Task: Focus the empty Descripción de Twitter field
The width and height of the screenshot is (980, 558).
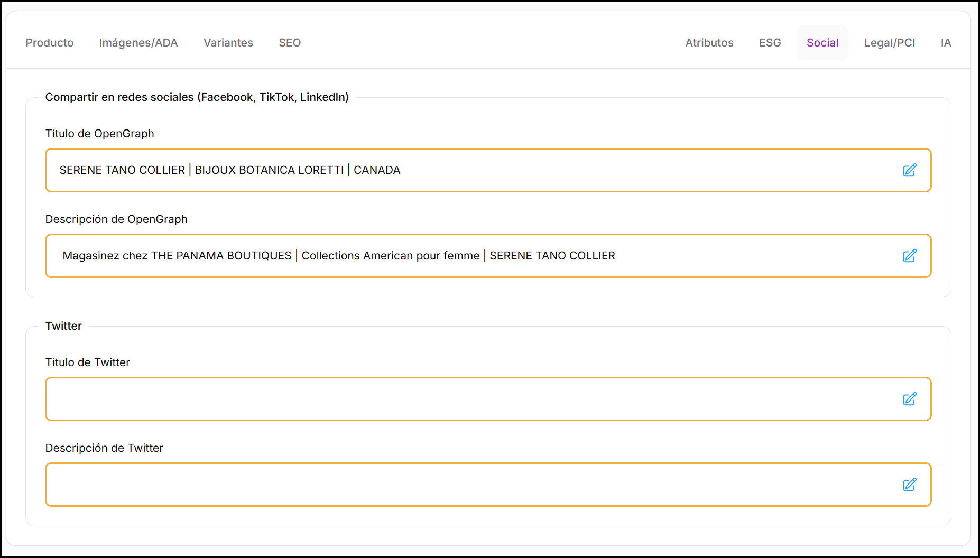Action: coord(470,485)
